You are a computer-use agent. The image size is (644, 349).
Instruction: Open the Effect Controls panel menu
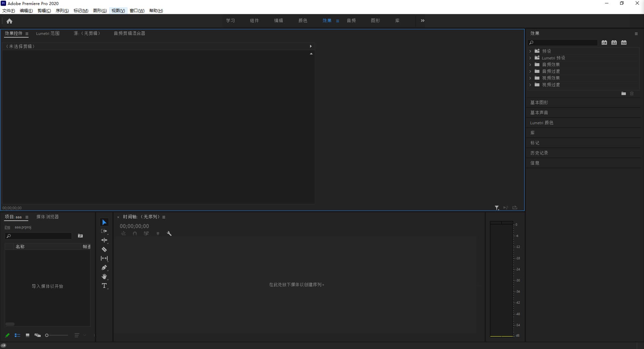(x=27, y=34)
